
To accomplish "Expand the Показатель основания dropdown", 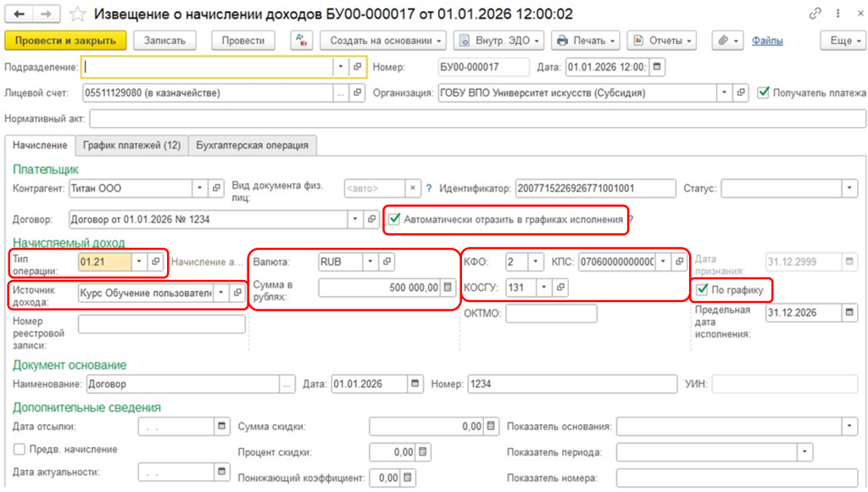I will (849, 426).
